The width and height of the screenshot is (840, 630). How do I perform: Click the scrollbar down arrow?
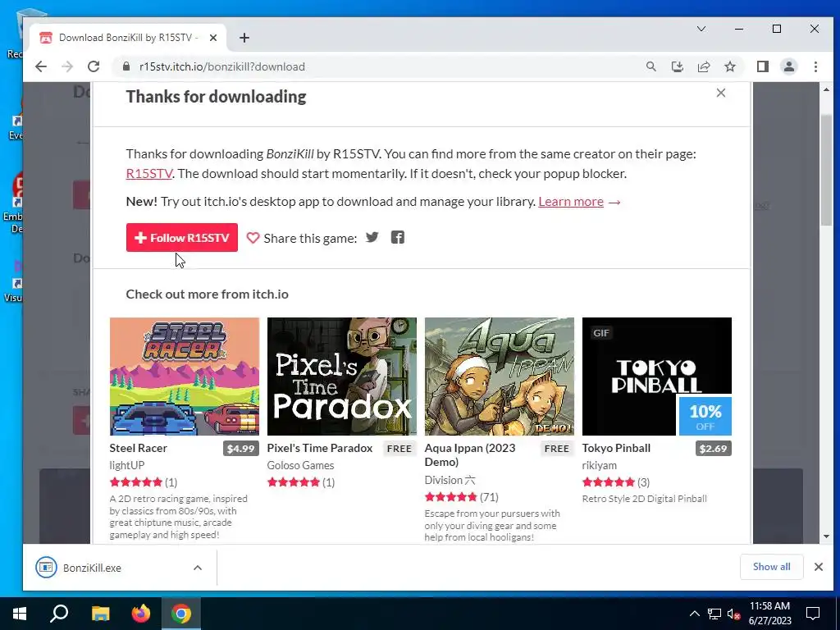(x=826, y=536)
